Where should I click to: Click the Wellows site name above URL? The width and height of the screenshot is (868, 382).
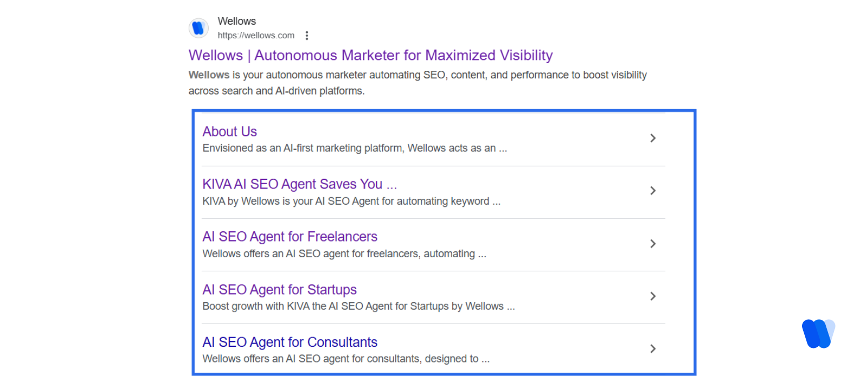point(236,22)
